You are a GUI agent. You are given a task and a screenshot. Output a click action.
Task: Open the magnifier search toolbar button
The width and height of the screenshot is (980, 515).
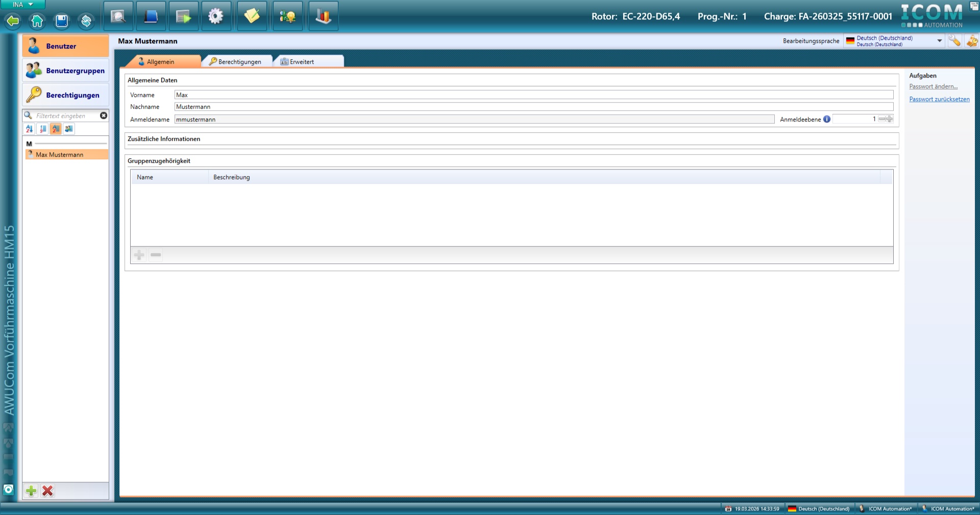click(118, 16)
